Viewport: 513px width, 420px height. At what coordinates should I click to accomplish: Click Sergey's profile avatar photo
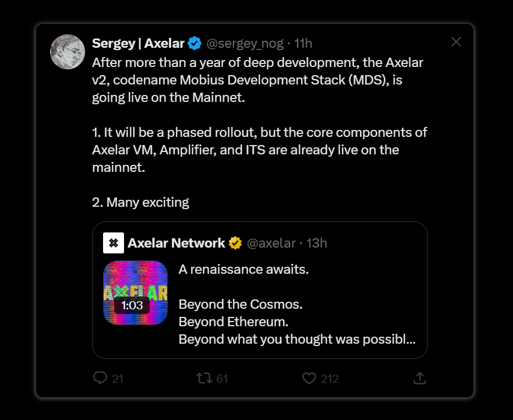[x=68, y=52]
